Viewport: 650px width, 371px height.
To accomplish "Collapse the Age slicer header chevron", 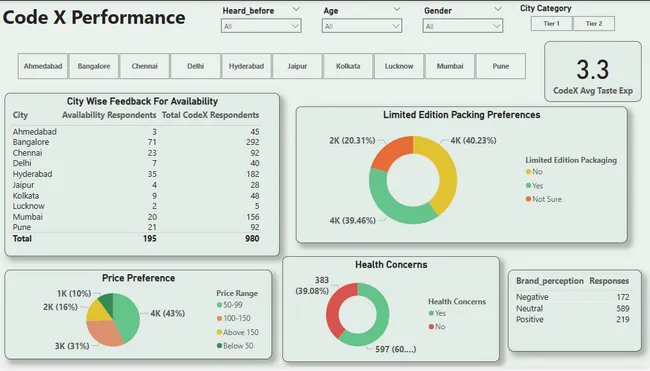I will point(397,9).
